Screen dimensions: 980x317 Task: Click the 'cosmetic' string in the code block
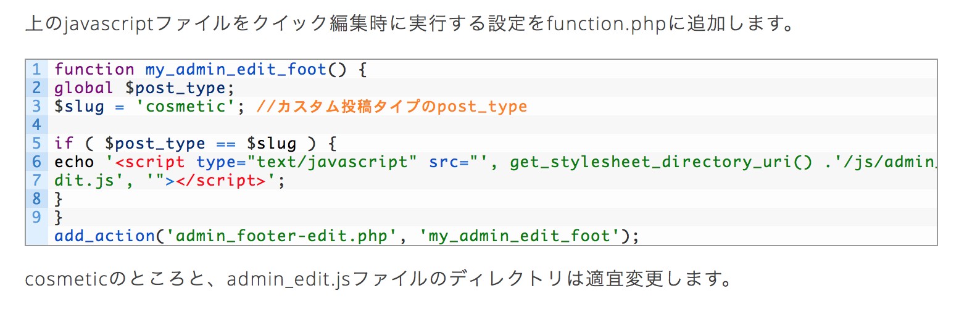pos(185,106)
